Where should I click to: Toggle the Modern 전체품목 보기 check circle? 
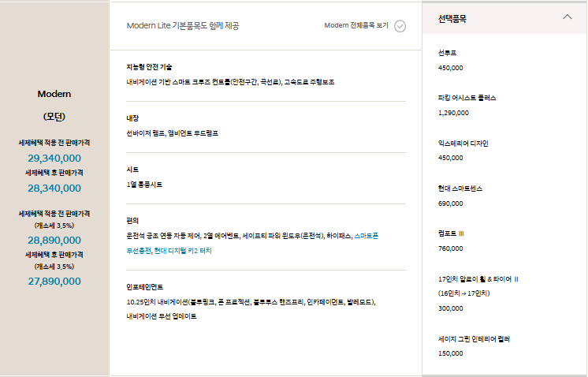(400, 26)
